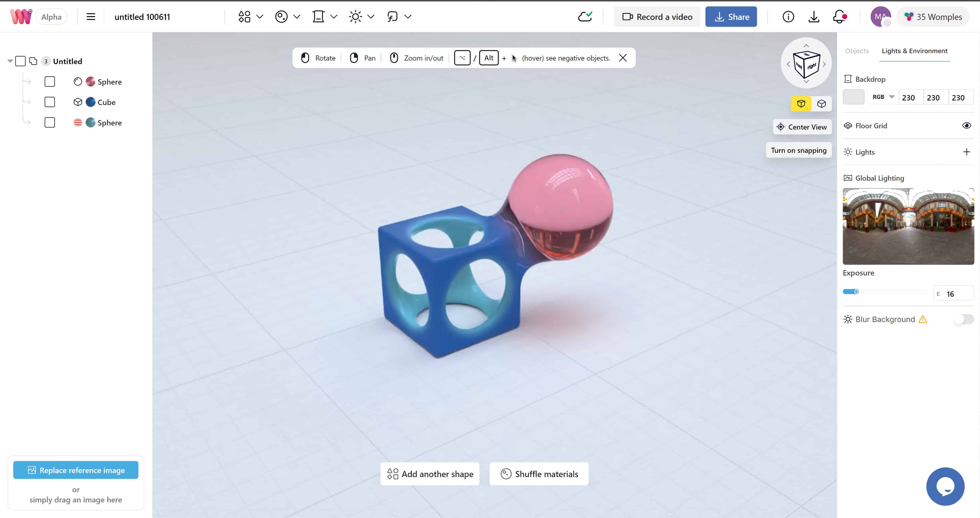Open the MA user avatar

coord(881,17)
